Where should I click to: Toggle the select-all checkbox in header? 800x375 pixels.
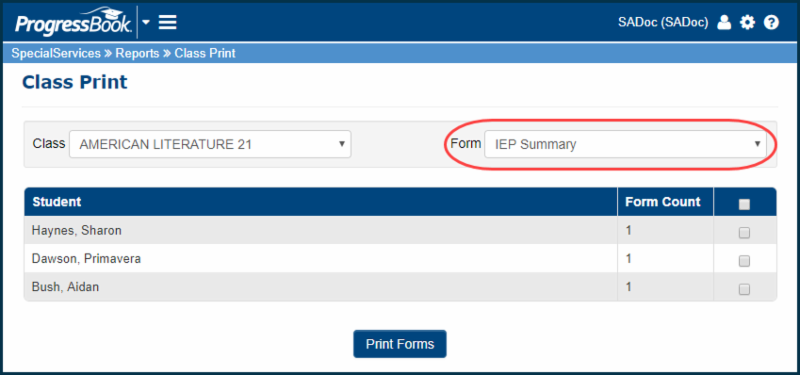point(744,205)
